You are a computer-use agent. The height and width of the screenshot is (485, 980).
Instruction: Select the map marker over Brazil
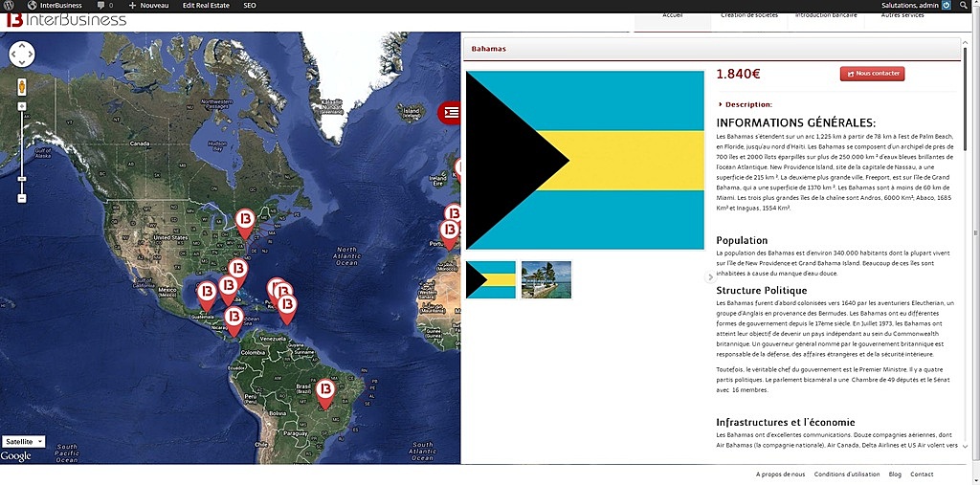pyautogui.click(x=325, y=394)
